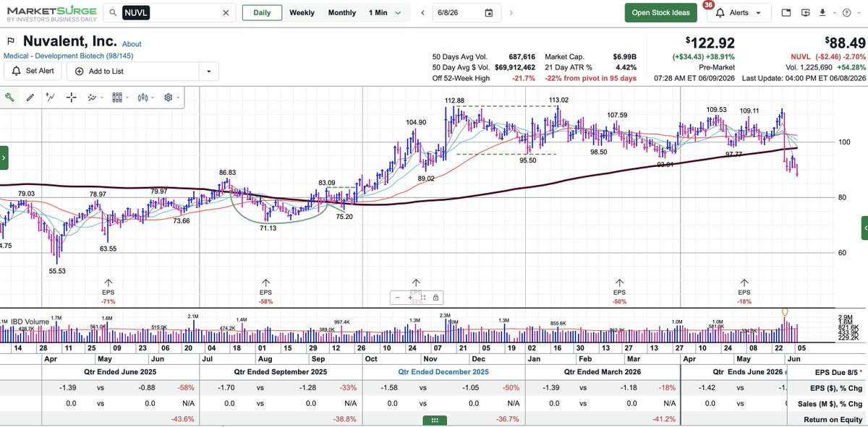Select the wrench chart tools icon
The height and width of the screenshot is (427, 868).
click(x=9, y=98)
